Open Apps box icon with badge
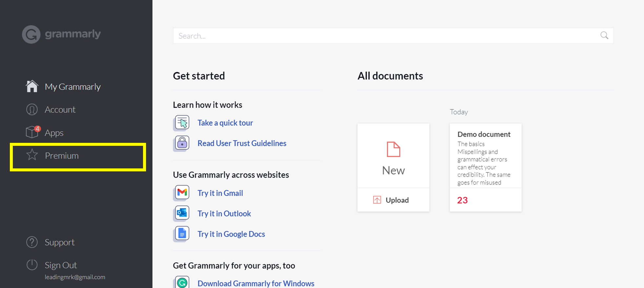Viewport: 644px width, 288px height. tap(32, 132)
